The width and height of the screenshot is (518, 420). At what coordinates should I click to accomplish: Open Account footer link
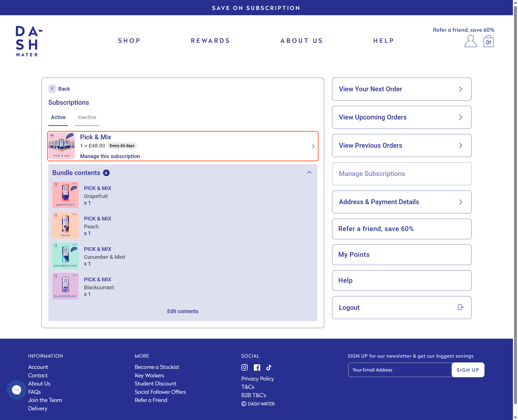click(x=38, y=367)
